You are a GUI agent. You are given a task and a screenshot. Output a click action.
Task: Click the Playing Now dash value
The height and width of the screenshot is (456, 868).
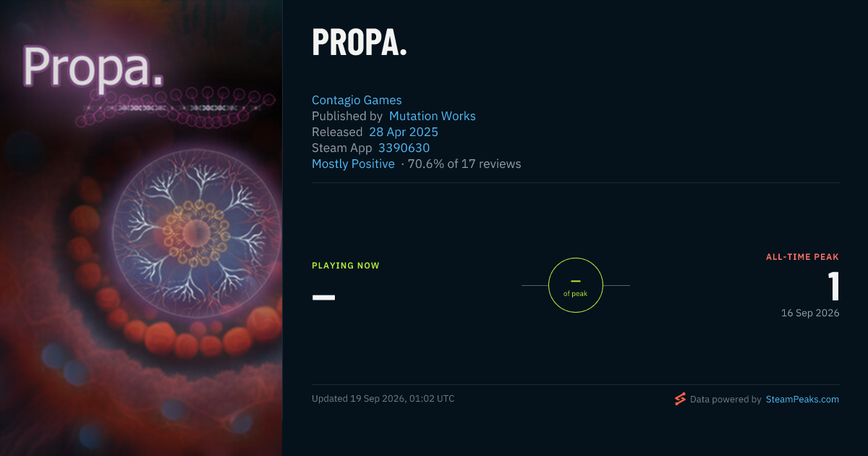[x=323, y=297]
